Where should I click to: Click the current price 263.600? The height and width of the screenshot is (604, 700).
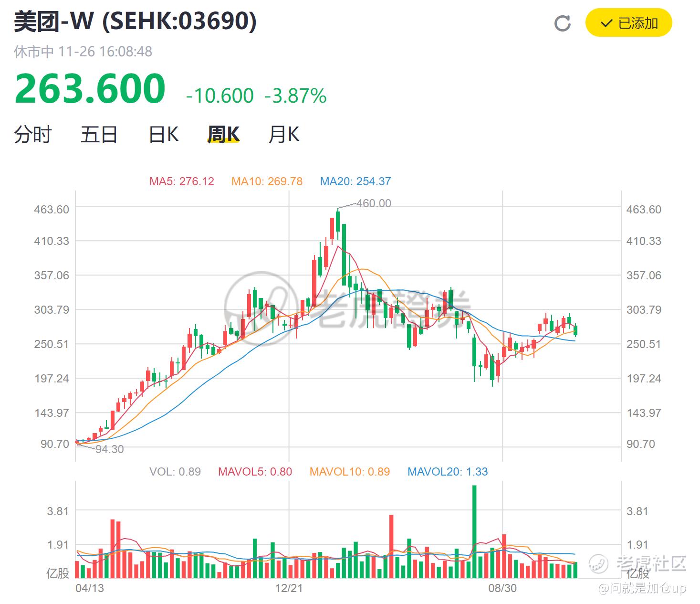(x=90, y=89)
